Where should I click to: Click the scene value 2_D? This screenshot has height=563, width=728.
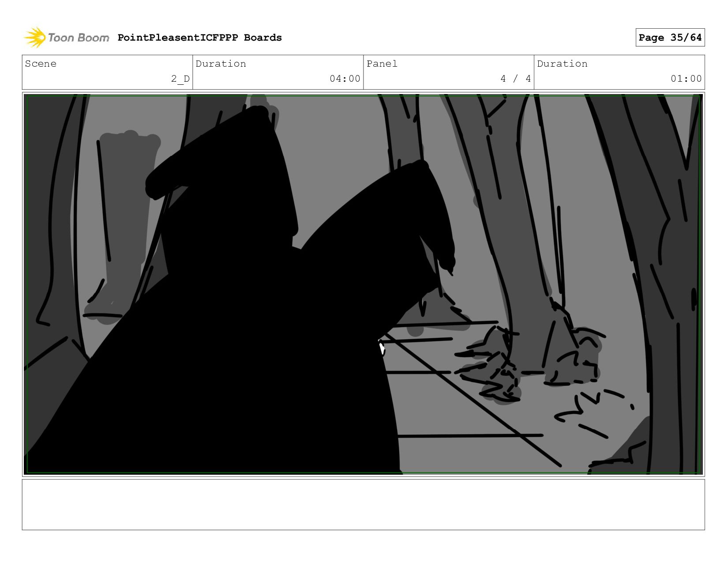180,79
